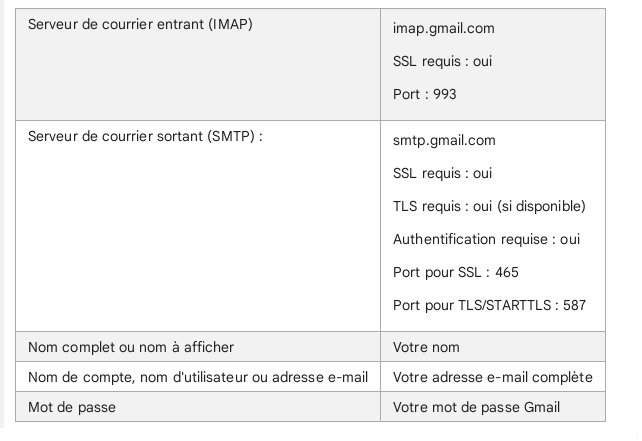The image size is (642, 441).
Task: Click the outgoing mail server (SMTP) label
Action: pos(147,137)
